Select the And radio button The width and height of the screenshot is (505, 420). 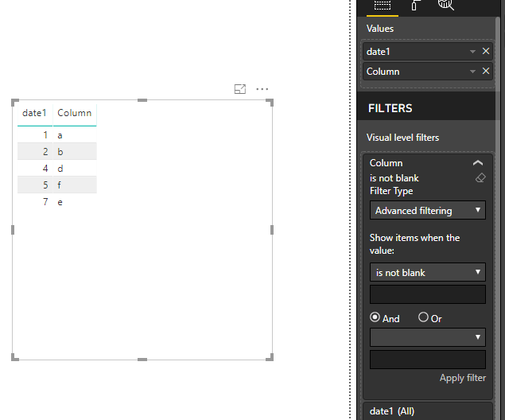pos(375,317)
